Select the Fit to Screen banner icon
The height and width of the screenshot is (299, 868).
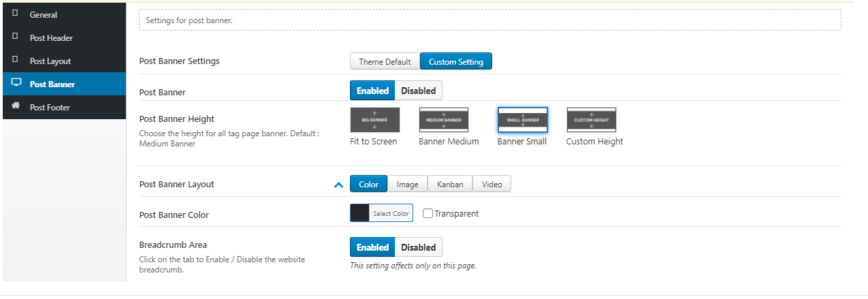coord(374,120)
